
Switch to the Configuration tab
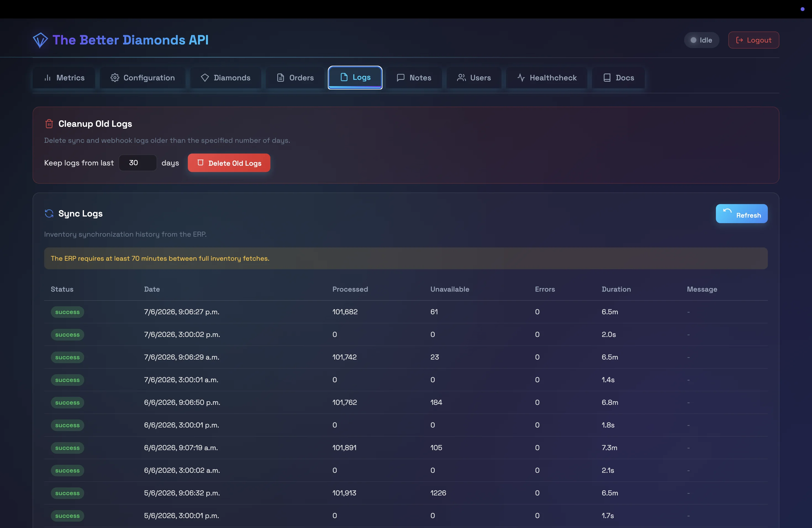tap(142, 78)
